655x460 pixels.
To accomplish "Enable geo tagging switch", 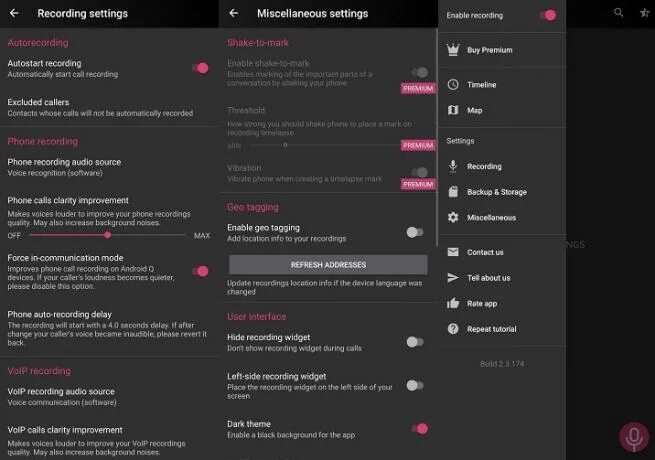I will [x=414, y=232].
